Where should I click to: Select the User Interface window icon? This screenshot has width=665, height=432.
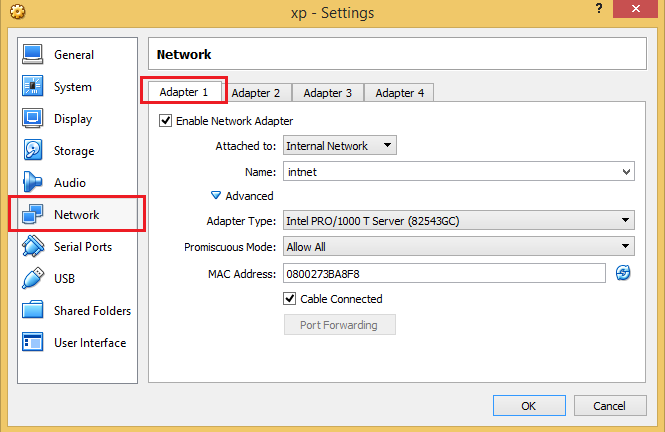click(x=33, y=342)
